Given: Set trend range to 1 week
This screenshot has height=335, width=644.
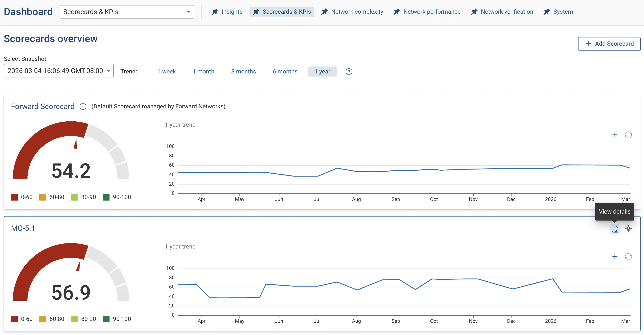Looking at the screenshot, I should click(166, 72).
